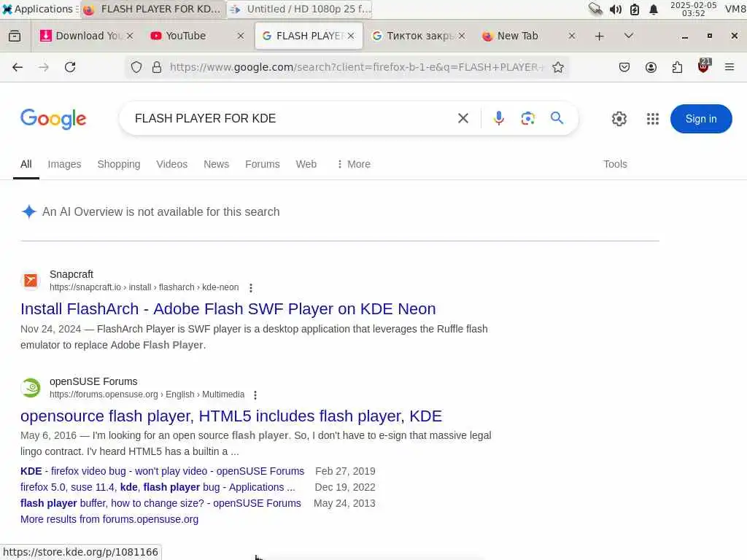Close the New Tab tab
747x560 pixels.
tap(572, 36)
